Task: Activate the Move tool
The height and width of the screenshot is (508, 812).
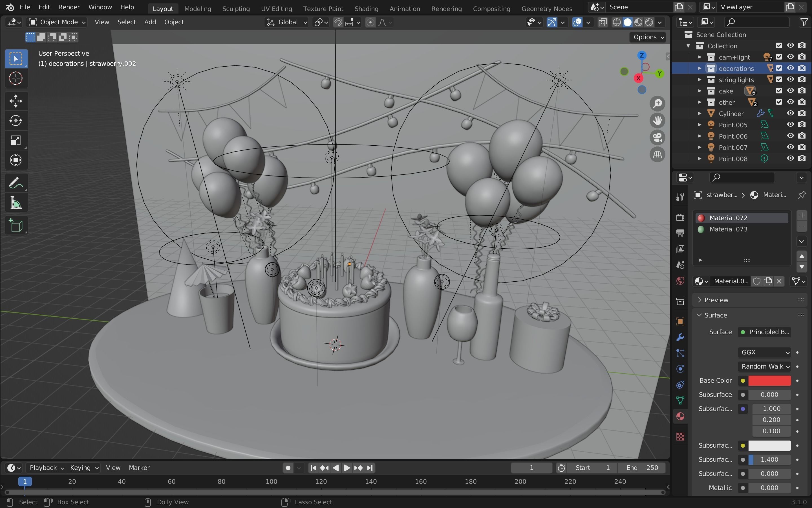Action: 16,101
